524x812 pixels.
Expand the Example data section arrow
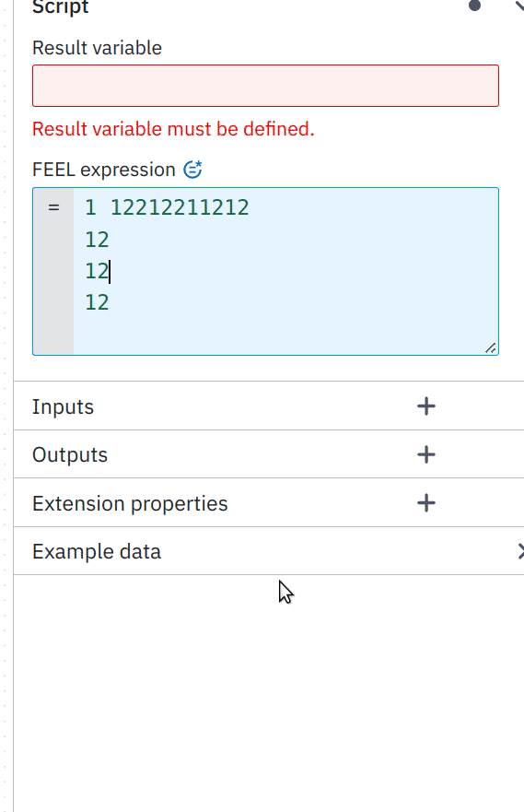coord(520,551)
